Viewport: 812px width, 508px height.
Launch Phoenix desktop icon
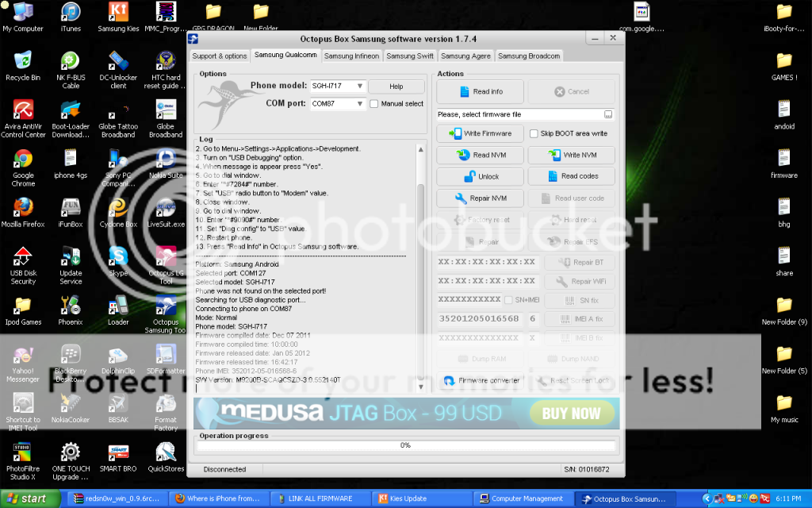(71, 310)
